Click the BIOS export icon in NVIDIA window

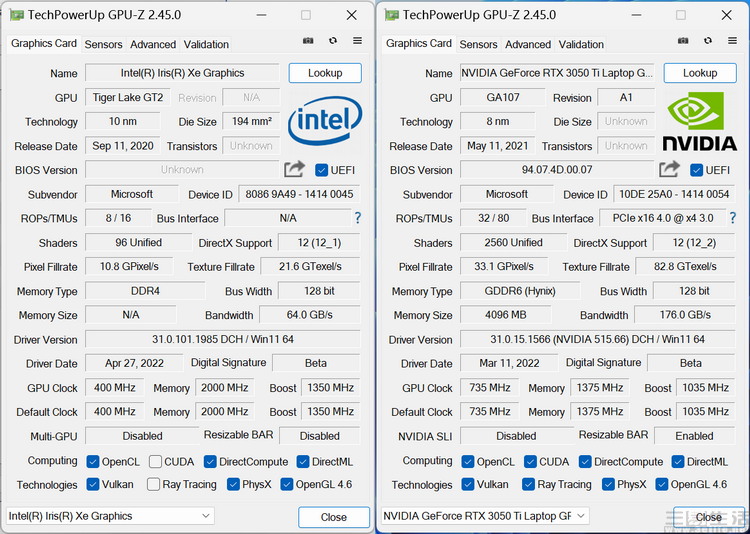click(669, 170)
